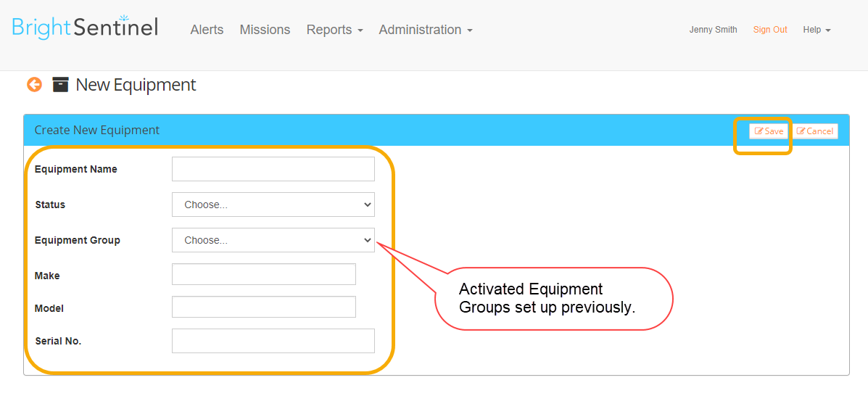
Task: Click the Jenny Smith user name
Action: [713, 30]
